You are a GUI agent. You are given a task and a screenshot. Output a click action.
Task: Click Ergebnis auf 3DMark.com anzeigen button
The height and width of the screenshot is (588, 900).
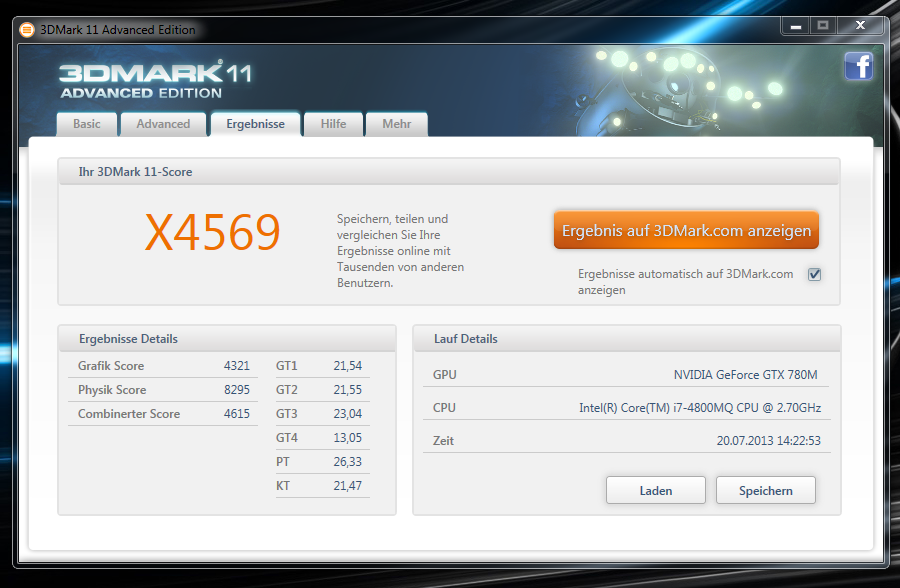pyautogui.click(x=686, y=230)
